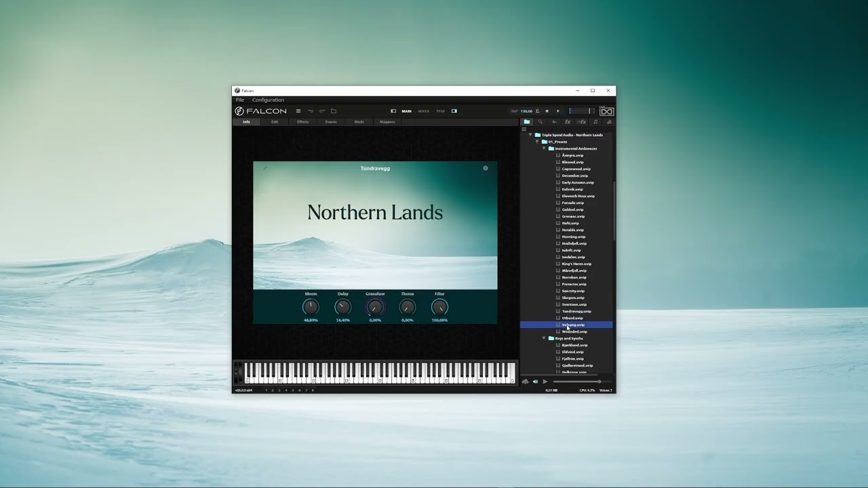Select the Effects tab
The height and width of the screenshot is (488, 868).
303,122
